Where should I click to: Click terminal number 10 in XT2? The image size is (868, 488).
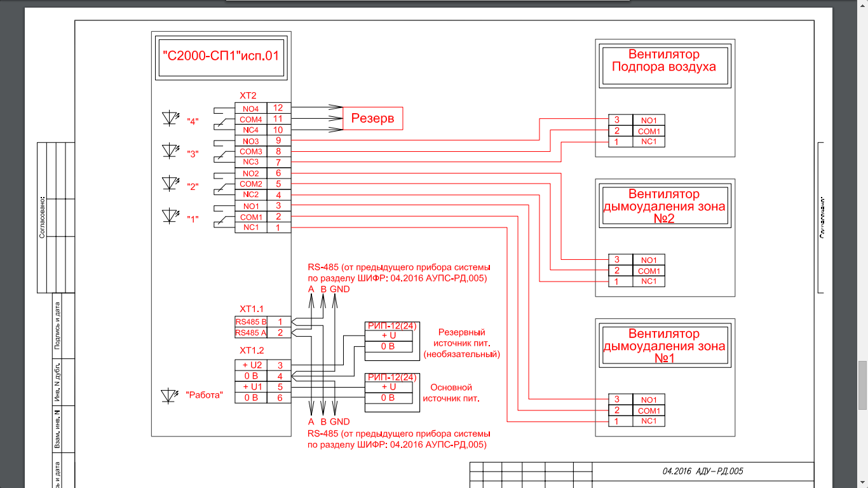pos(278,130)
